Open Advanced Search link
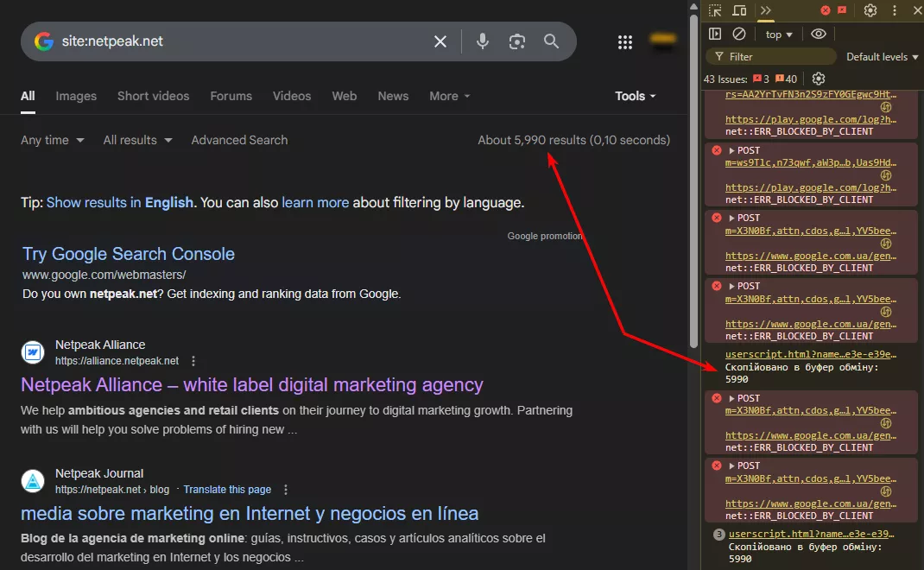924x570 pixels. coord(239,140)
